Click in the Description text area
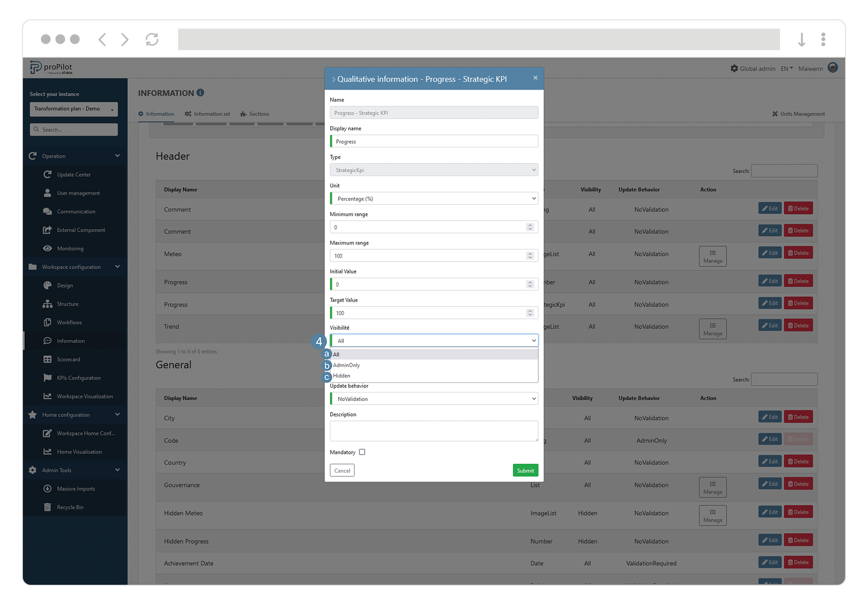This screenshot has height=609, width=868. (434, 431)
